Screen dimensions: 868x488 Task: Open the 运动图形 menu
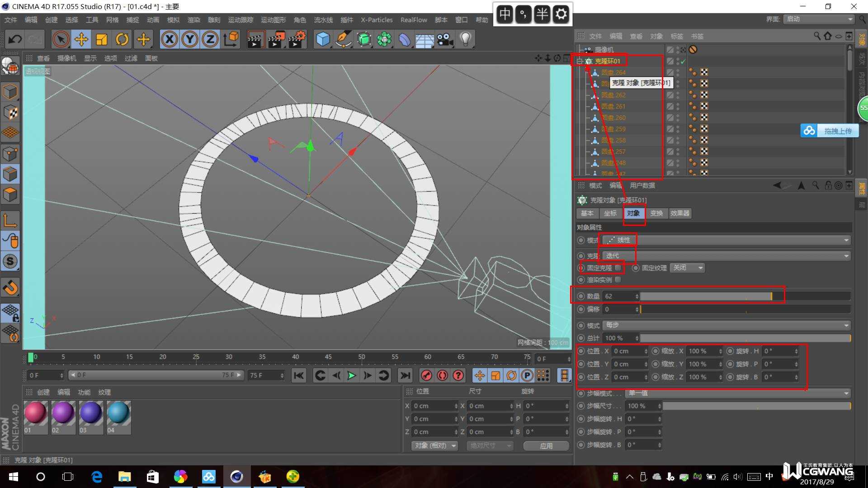tap(273, 20)
